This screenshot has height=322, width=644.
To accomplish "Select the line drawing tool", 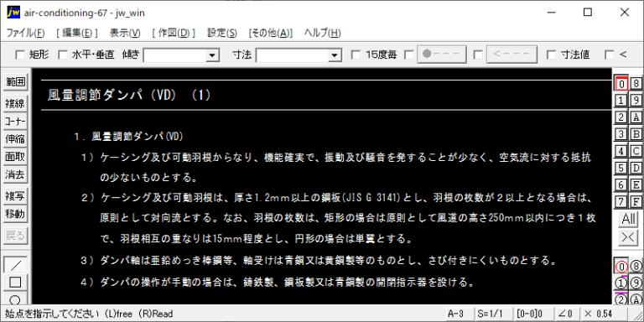I will tap(15, 265).
